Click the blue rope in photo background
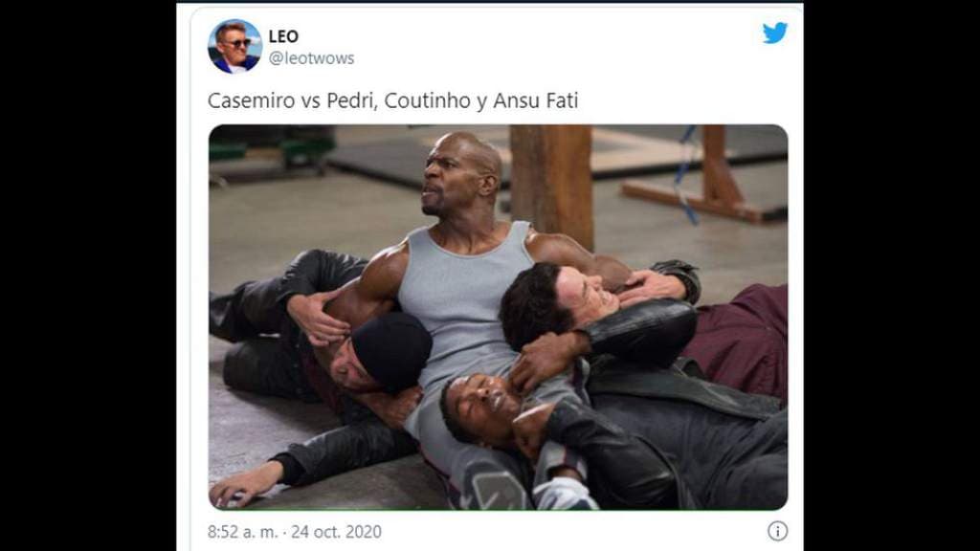The height and width of the screenshot is (551, 980). (686, 175)
